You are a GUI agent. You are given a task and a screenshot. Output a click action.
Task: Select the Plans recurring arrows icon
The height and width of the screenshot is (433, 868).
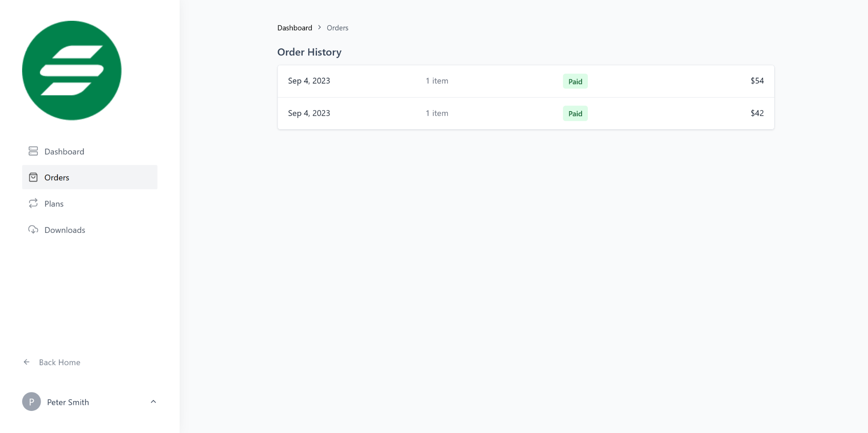click(x=33, y=204)
